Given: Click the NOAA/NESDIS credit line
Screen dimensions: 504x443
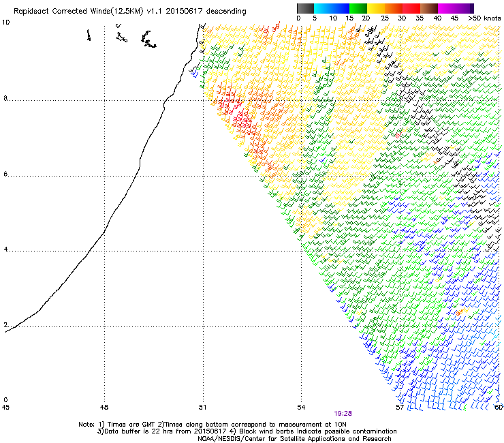Looking at the screenshot, I should (x=294, y=439).
